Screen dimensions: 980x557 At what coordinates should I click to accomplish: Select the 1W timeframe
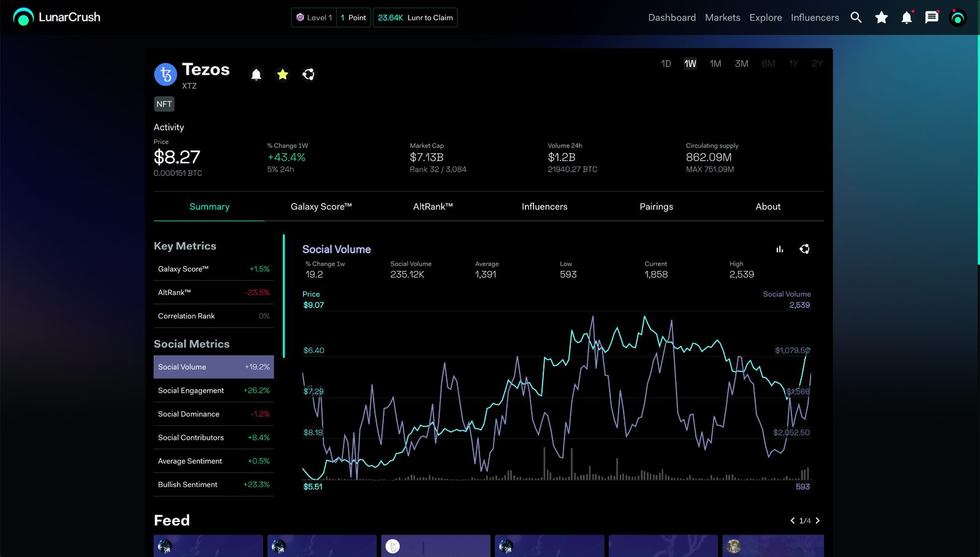tap(690, 64)
